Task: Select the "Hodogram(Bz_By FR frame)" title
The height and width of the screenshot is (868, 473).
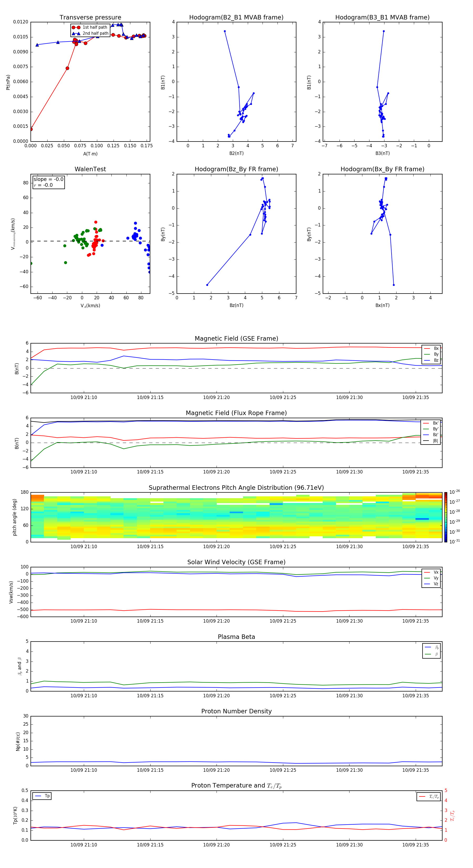Action: (236, 169)
